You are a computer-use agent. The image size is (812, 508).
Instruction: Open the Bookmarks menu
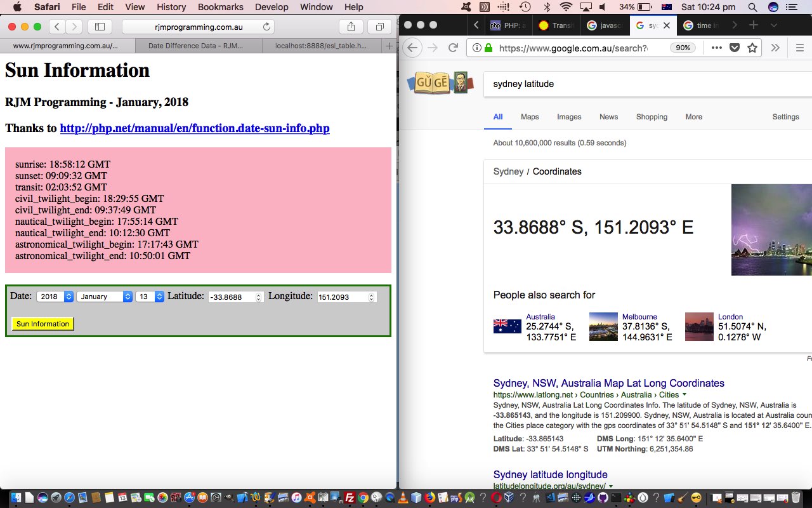point(220,7)
